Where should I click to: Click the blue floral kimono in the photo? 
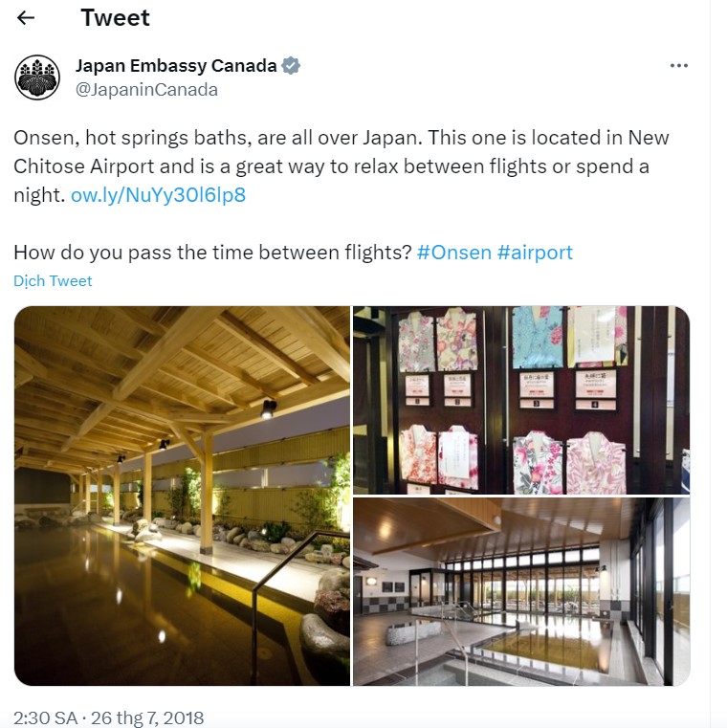(x=537, y=338)
